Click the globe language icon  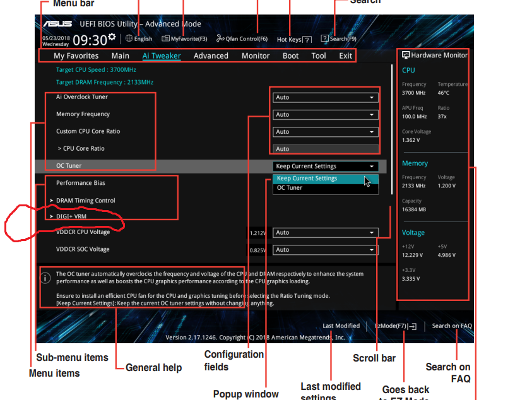pyautogui.click(x=129, y=38)
